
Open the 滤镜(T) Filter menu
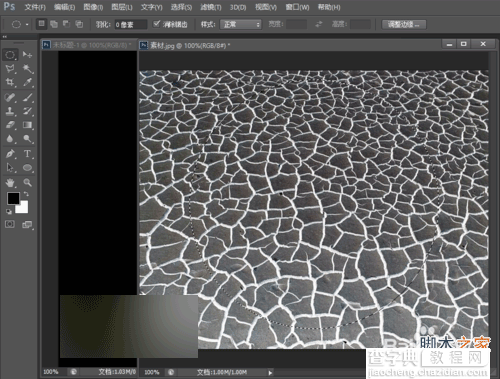(211, 7)
